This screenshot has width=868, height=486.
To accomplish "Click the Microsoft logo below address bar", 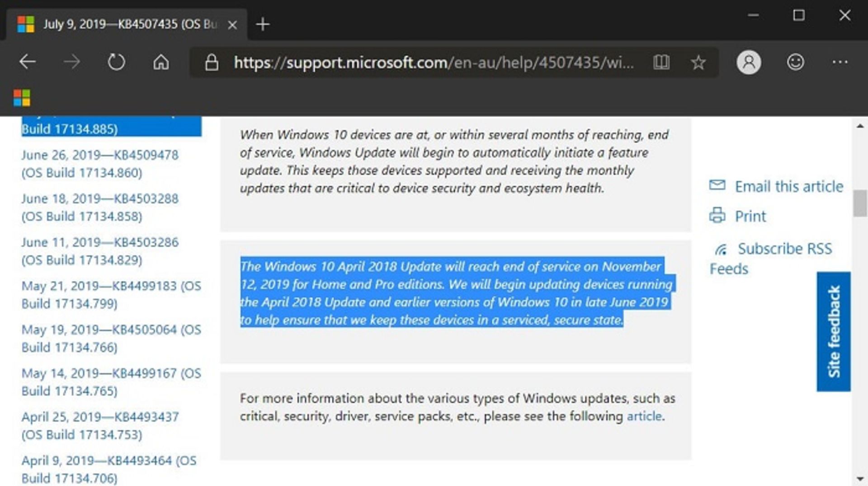I will tap(22, 98).
